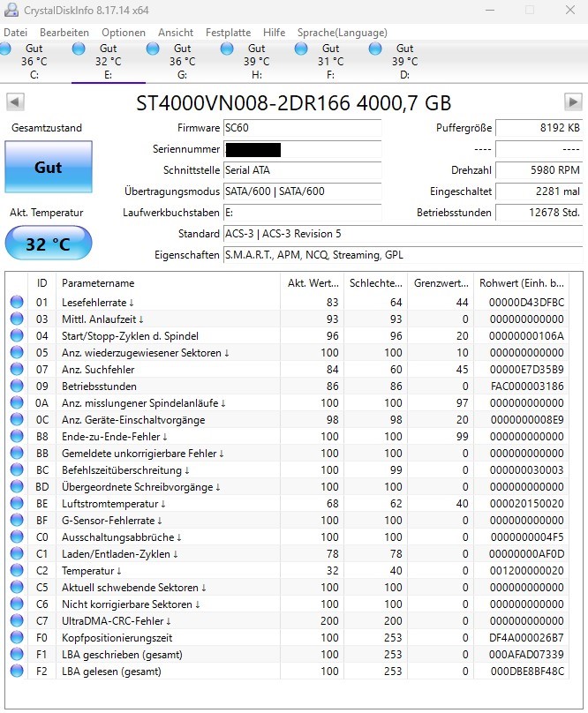Go to next disk with right arrow
The image size is (588, 713).
pyautogui.click(x=573, y=101)
